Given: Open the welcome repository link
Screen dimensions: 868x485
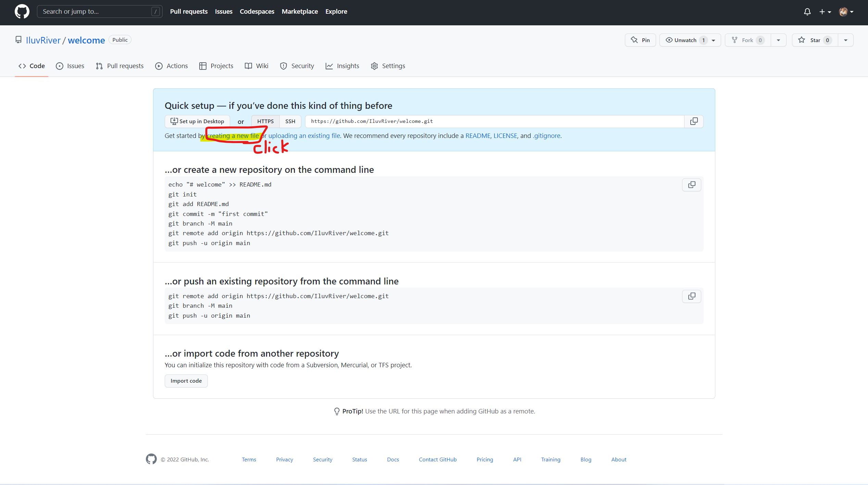Looking at the screenshot, I should (86, 40).
